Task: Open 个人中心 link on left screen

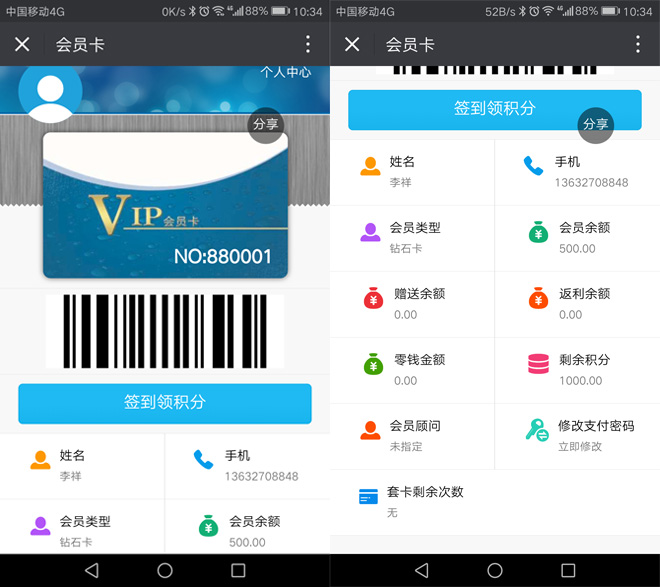Action: point(286,72)
